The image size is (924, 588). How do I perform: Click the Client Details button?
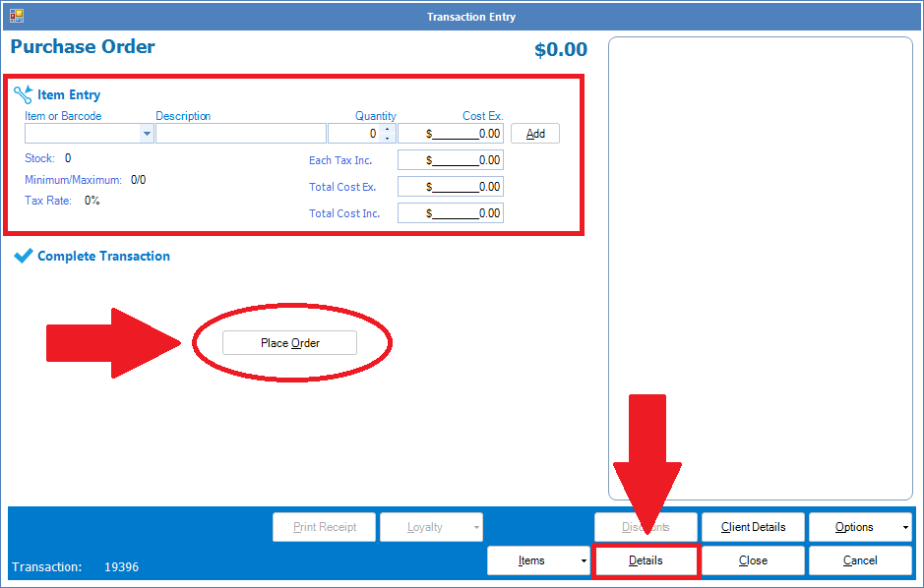[753, 527]
